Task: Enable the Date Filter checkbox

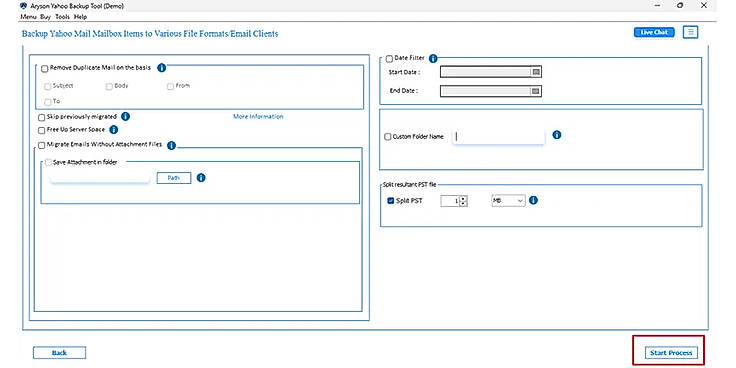Action: 389,59
